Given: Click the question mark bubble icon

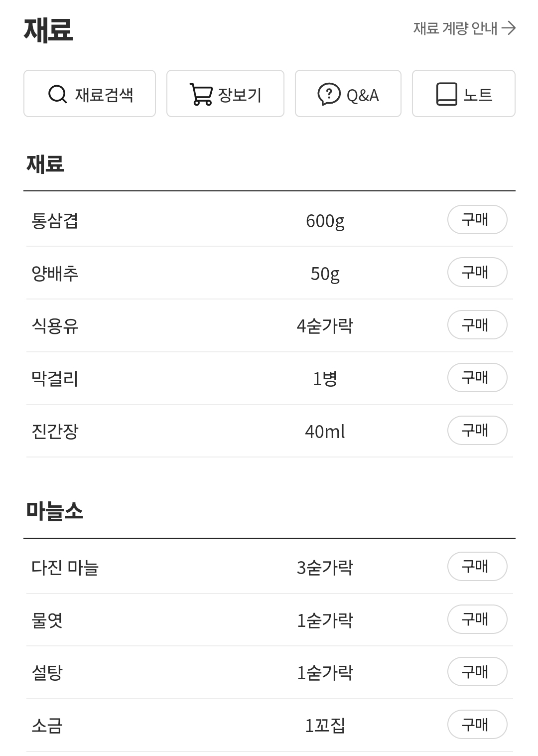Looking at the screenshot, I should point(329,94).
